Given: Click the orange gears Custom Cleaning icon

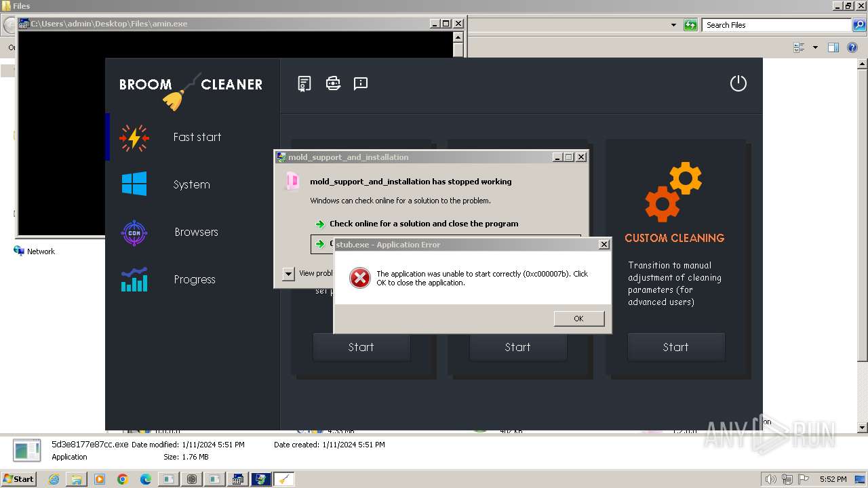Looking at the screenshot, I should coord(674,192).
